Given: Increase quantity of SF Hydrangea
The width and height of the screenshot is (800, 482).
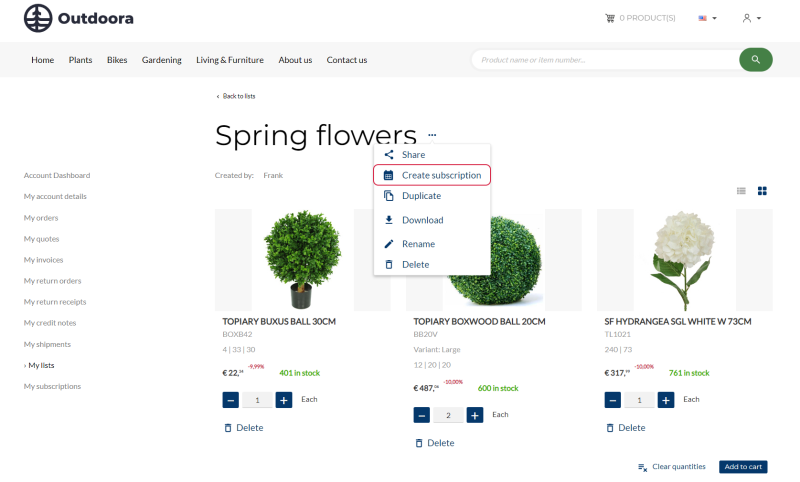Looking at the screenshot, I should [666, 400].
